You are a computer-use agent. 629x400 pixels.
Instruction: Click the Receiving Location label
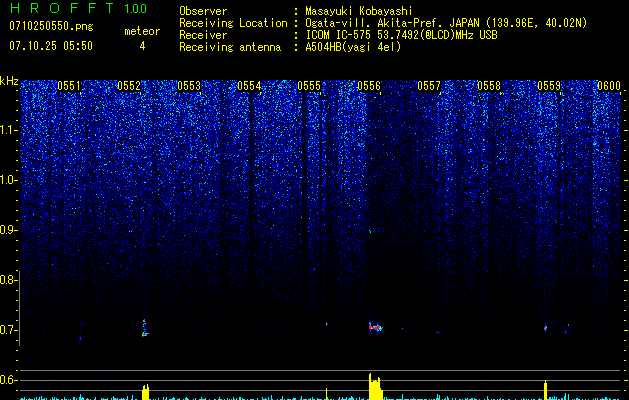[x=233, y=23]
